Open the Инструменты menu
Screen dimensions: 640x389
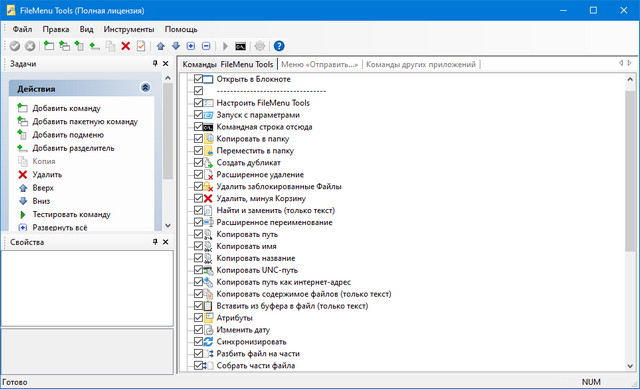[x=129, y=29]
